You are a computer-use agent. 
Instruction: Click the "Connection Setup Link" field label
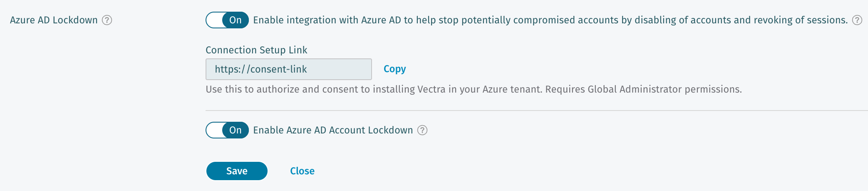pyautogui.click(x=256, y=50)
